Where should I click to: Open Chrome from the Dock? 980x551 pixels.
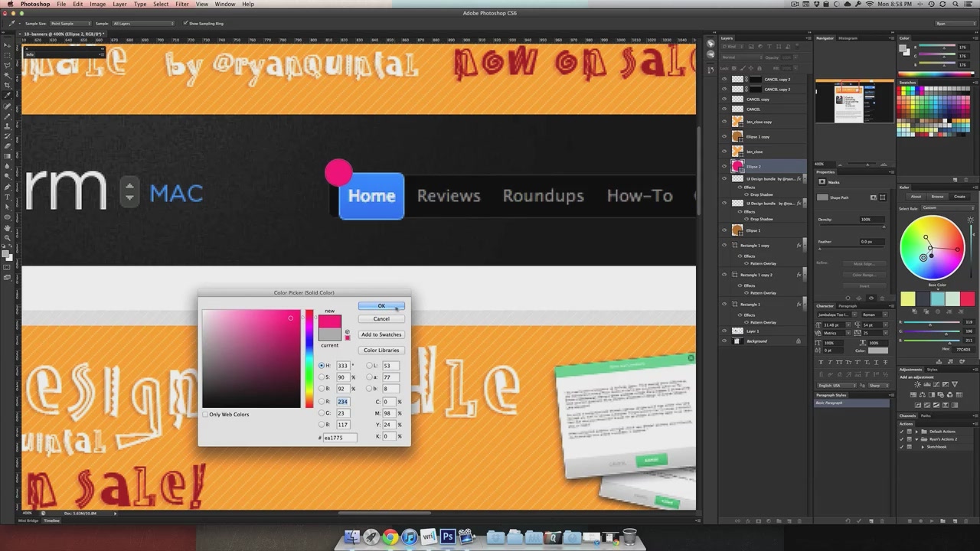(390, 537)
